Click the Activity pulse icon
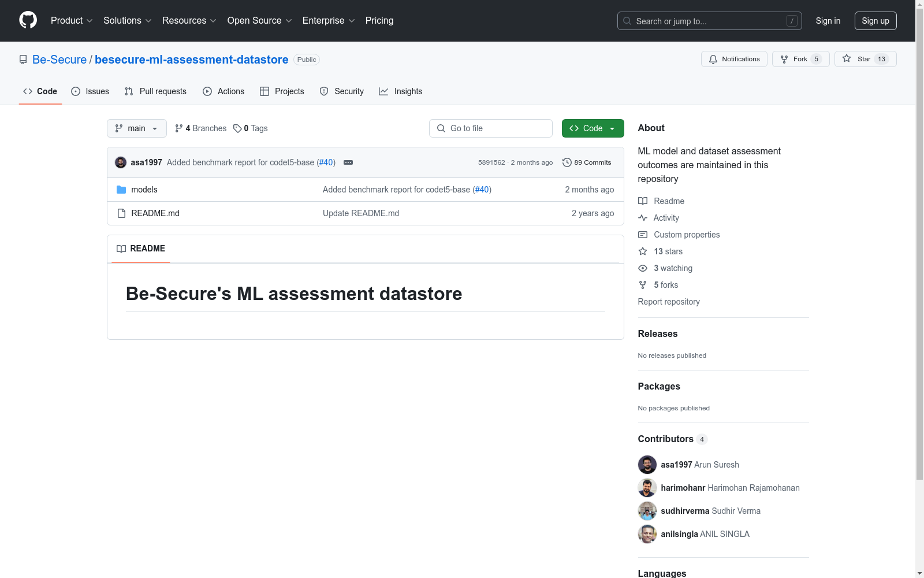 pyautogui.click(x=643, y=218)
